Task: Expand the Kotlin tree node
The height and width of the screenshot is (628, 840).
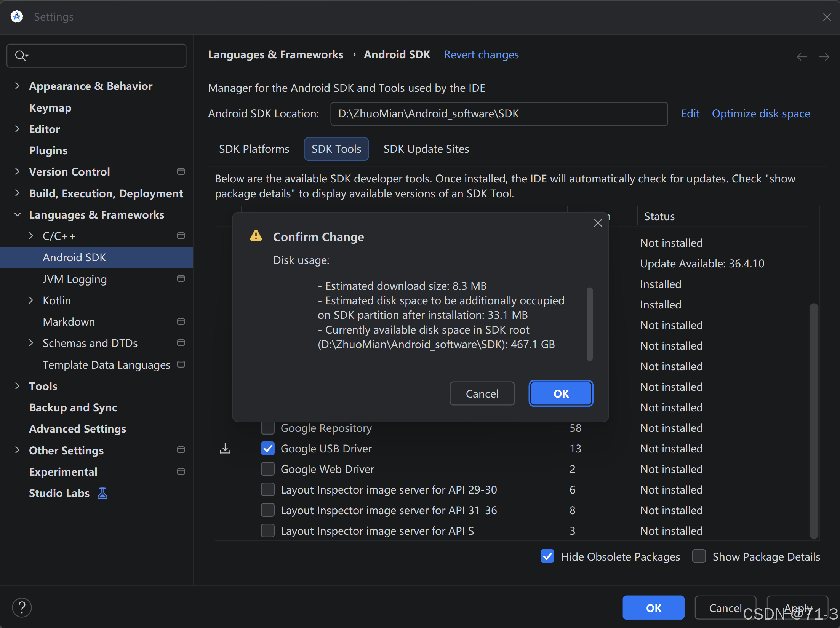Action: (31, 300)
